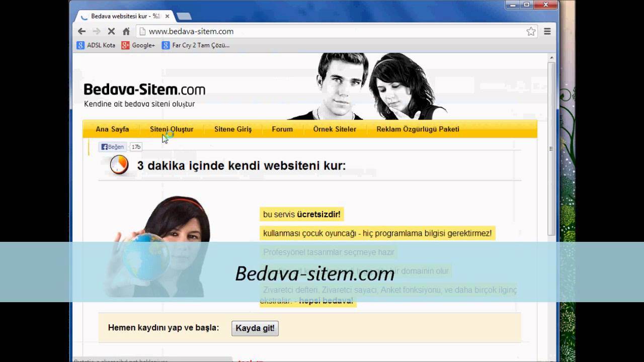Close the Bedava websitesi kur tab

(x=167, y=16)
